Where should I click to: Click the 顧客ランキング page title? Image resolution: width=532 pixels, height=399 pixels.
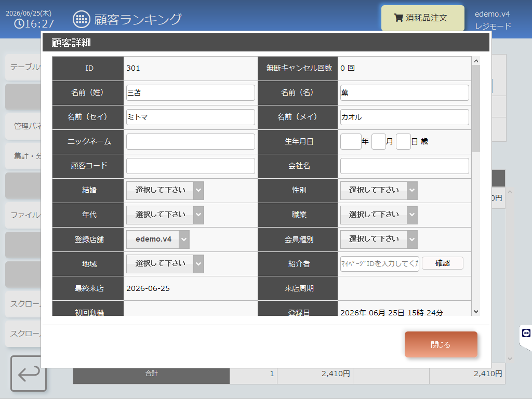click(138, 19)
